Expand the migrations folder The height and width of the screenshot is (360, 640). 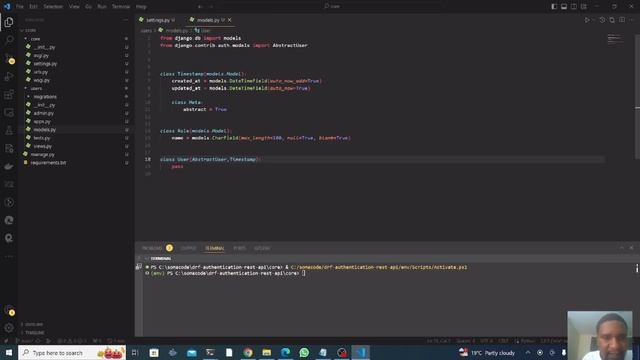click(x=28, y=97)
